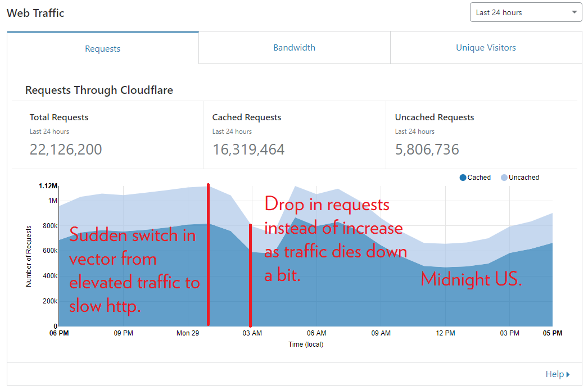Click the 03 PM x-axis label
The height and width of the screenshot is (390, 588).
click(x=510, y=333)
